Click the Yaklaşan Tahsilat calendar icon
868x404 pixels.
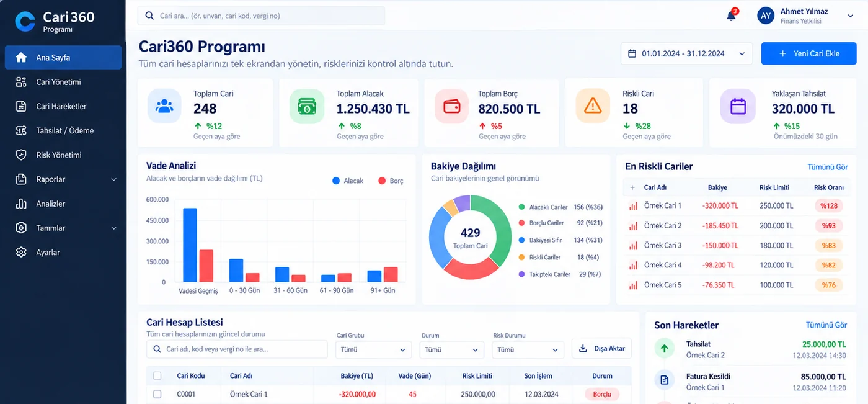pos(738,106)
